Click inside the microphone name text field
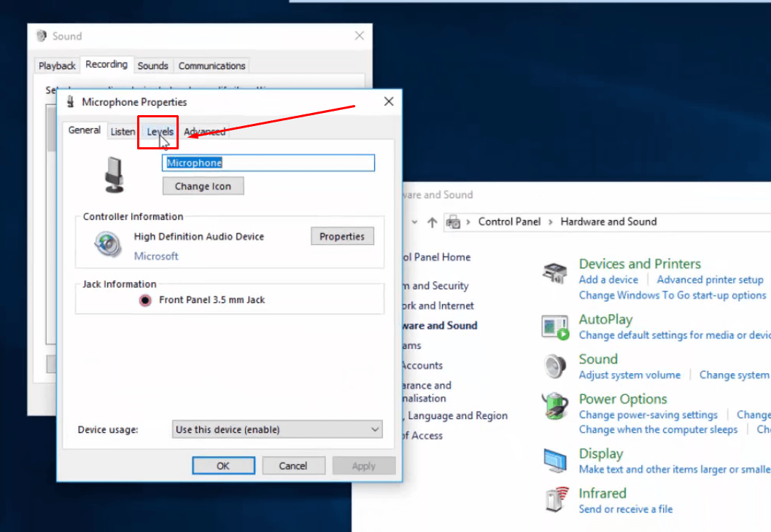 [x=268, y=163]
